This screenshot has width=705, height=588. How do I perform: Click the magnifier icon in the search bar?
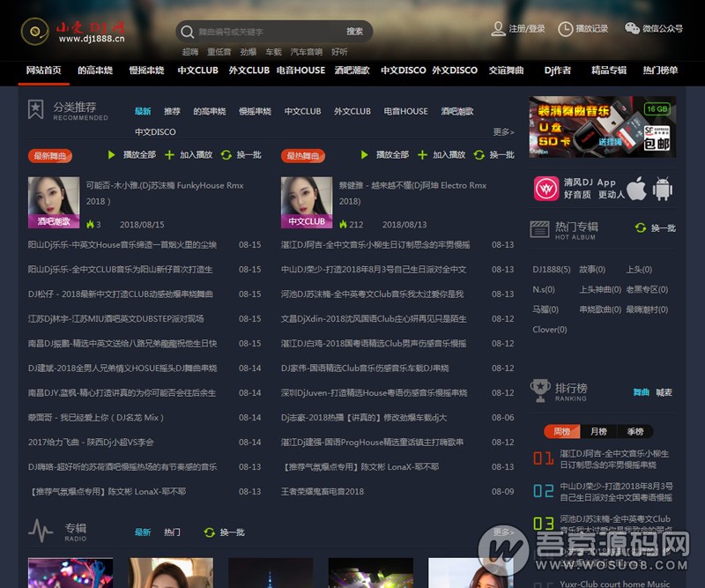[187, 32]
